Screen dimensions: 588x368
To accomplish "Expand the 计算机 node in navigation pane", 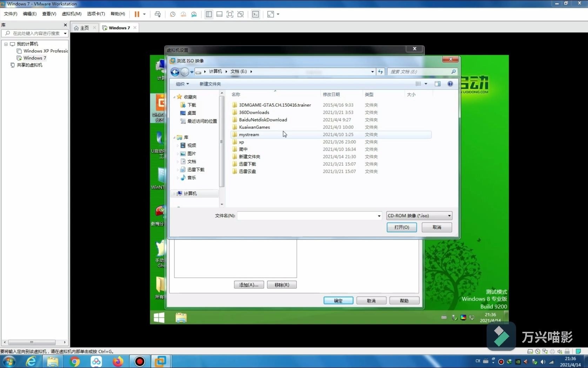I will click(x=174, y=193).
